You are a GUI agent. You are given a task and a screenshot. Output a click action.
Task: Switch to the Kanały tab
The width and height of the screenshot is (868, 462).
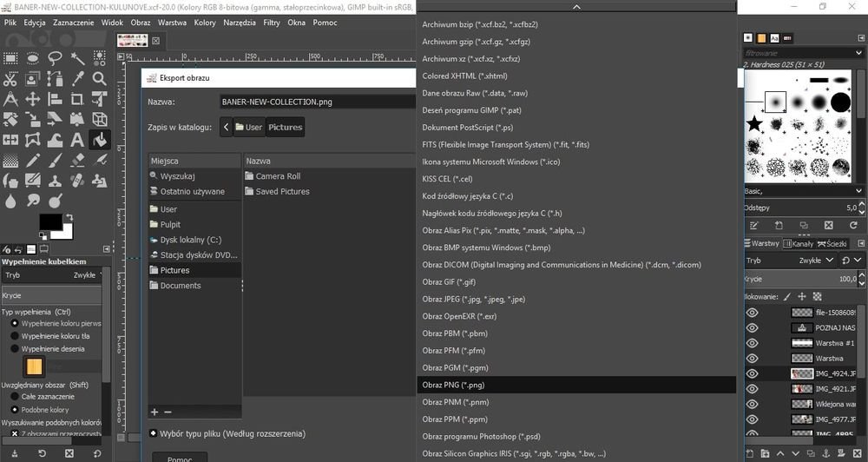(x=799, y=244)
